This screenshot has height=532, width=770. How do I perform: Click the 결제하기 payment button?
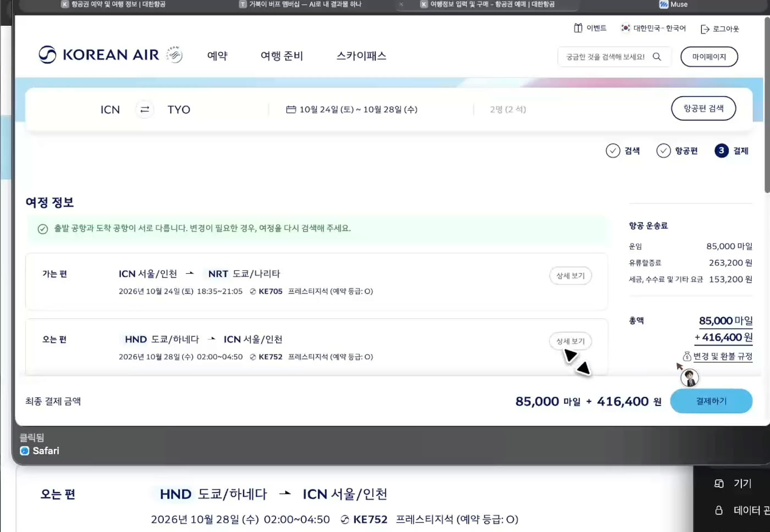pyautogui.click(x=711, y=401)
